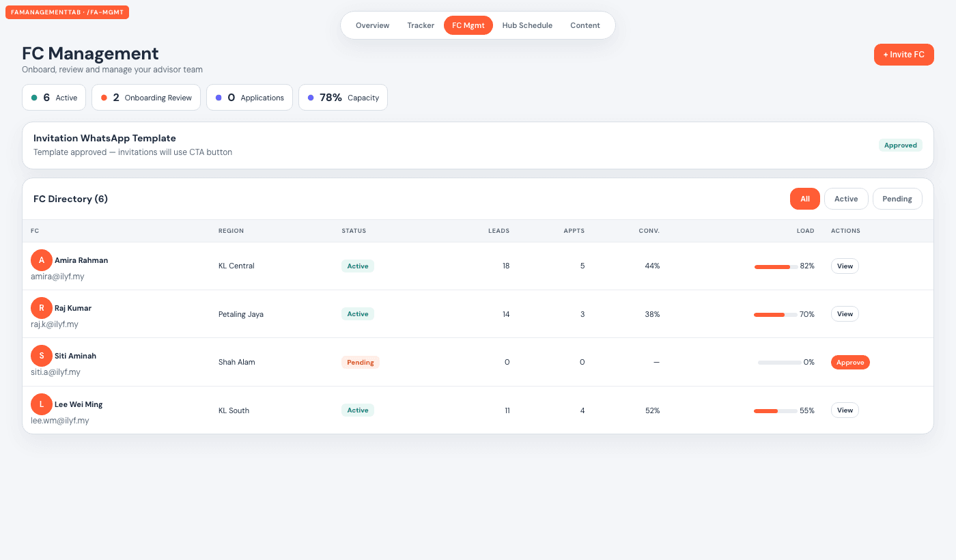Click Raj Kumar's 70% load bar
956x560 pixels.
click(x=775, y=314)
